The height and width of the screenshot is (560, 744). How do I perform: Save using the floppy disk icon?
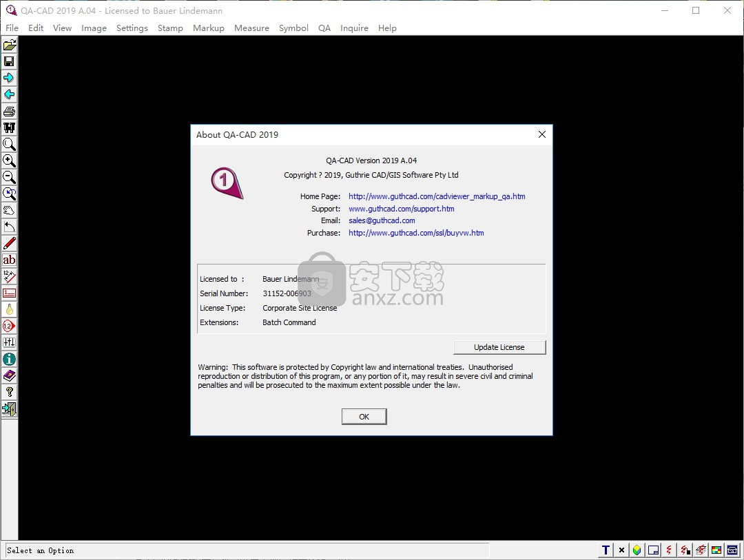click(10, 62)
